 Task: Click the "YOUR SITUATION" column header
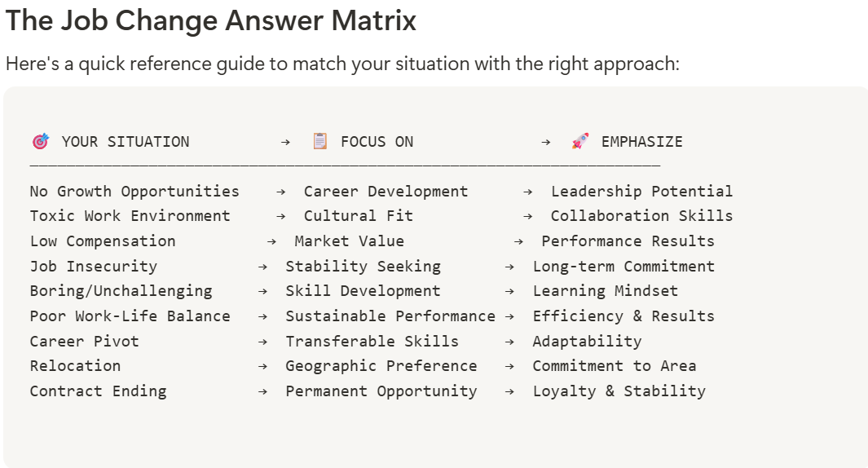coord(126,142)
